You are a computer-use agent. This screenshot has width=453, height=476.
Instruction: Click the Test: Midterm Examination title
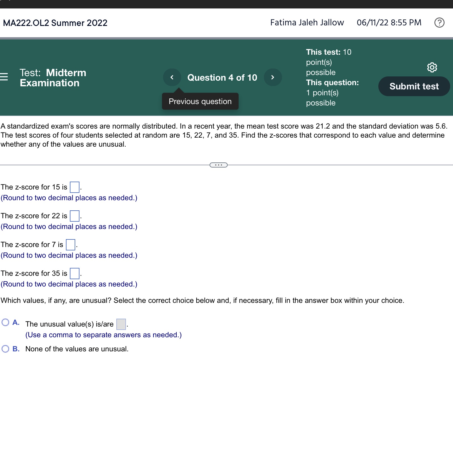coord(53,78)
